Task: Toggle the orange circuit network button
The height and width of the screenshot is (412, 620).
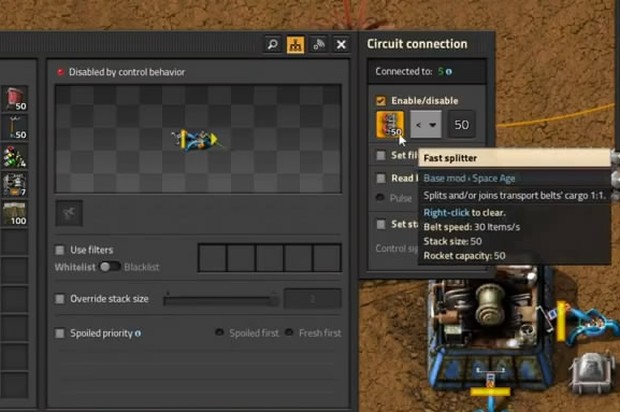Action: 295,44
